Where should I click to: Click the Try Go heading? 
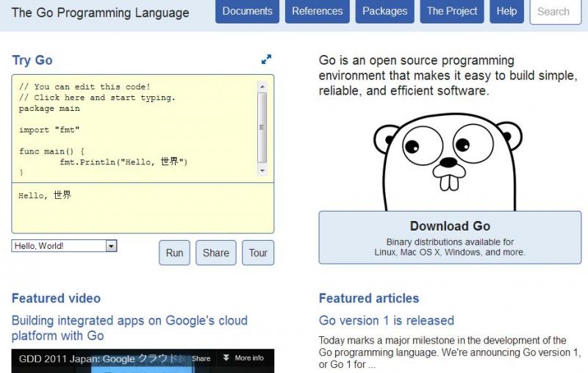point(32,60)
